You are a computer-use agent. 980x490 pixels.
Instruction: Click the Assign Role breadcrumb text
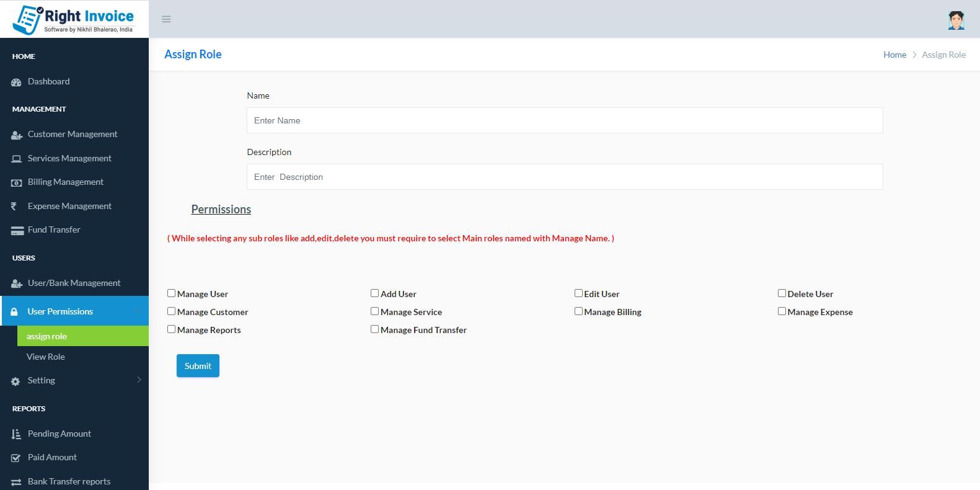pyautogui.click(x=943, y=55)
